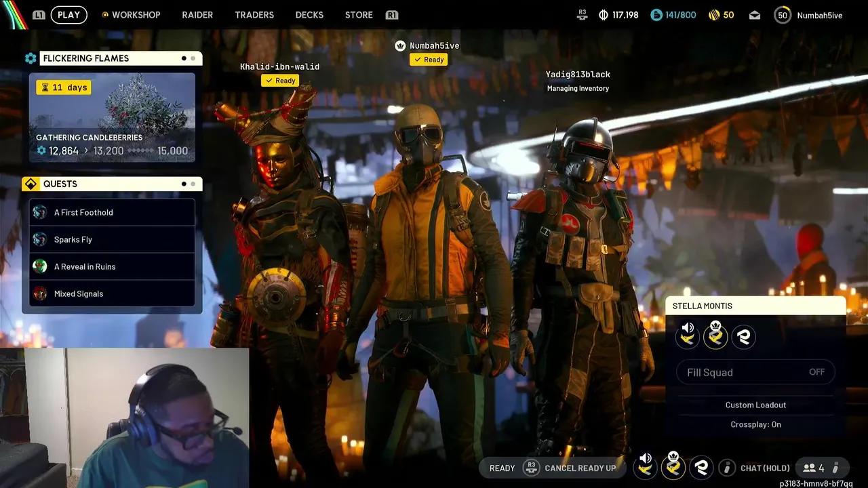Click the Sparks Fly quest giver portrait
Screen dimensions: 868x488
40,239
